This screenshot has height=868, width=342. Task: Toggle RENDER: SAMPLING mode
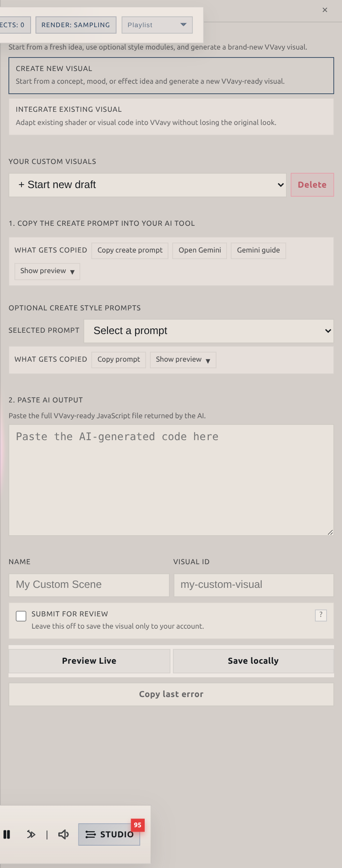75,25
